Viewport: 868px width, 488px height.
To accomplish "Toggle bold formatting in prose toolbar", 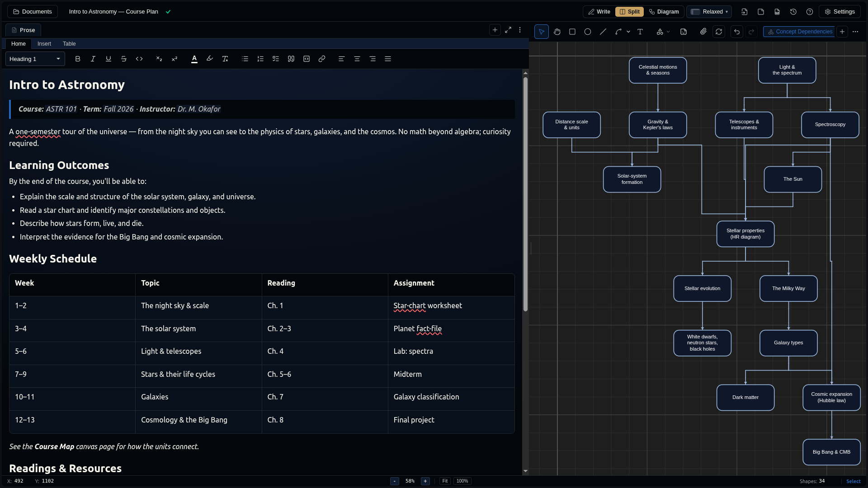I will (78, 59).
